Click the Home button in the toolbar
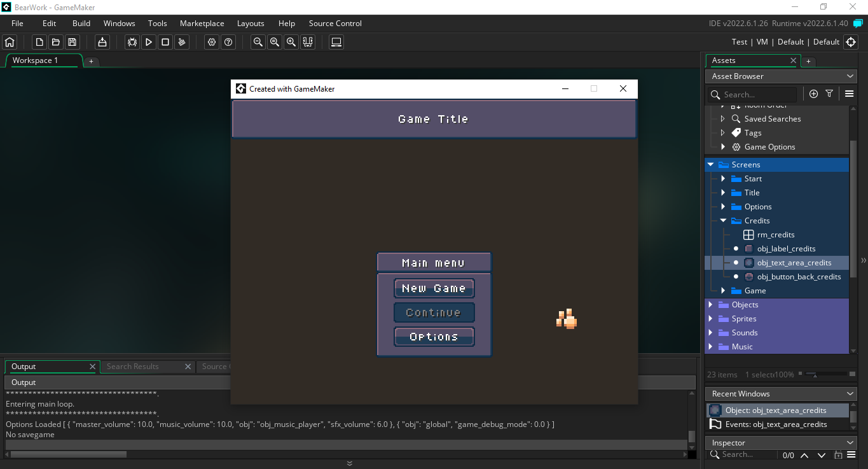The height and width of the screenshot is (469, 868). click(x=9, y=41)
